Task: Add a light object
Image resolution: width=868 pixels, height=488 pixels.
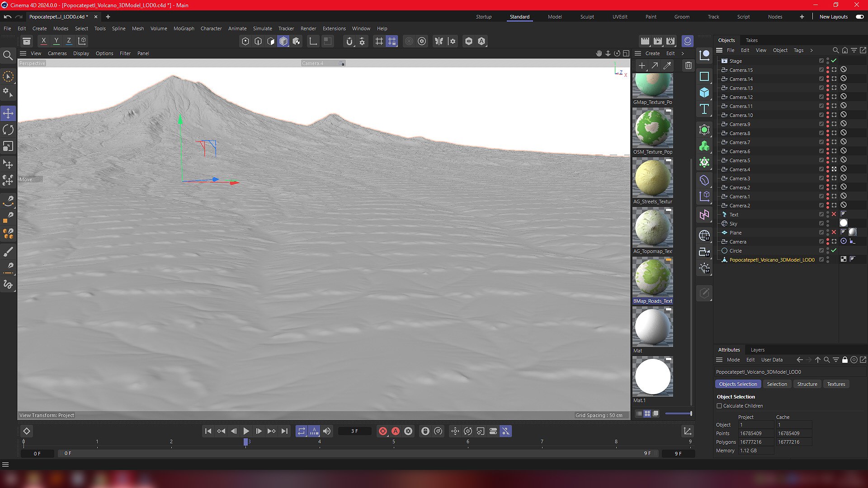Action: [x=704, y=268]
